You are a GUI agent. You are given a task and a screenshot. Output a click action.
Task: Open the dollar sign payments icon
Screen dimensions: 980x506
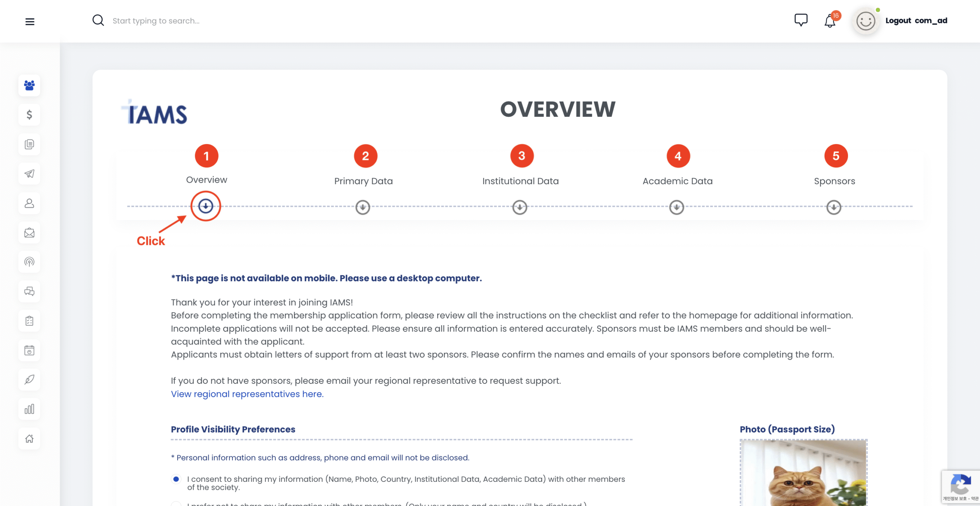pyautogui.click(x=29, y=115)
